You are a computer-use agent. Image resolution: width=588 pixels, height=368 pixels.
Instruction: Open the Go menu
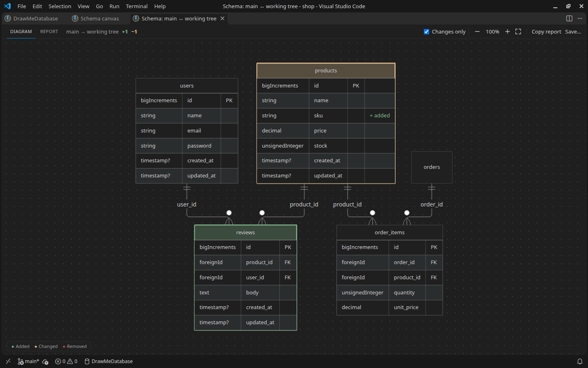pos(99,6)
